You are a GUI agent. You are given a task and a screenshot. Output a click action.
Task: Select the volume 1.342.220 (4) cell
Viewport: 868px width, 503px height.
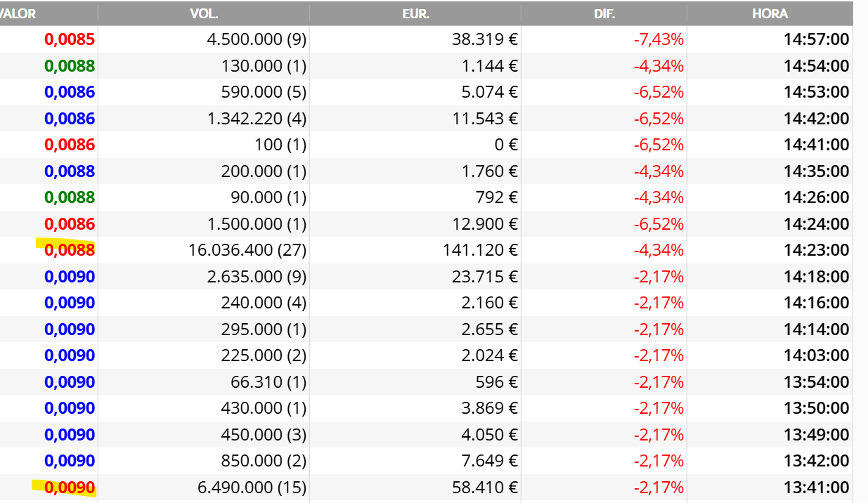pyautogui.click(x=257, y=119)
